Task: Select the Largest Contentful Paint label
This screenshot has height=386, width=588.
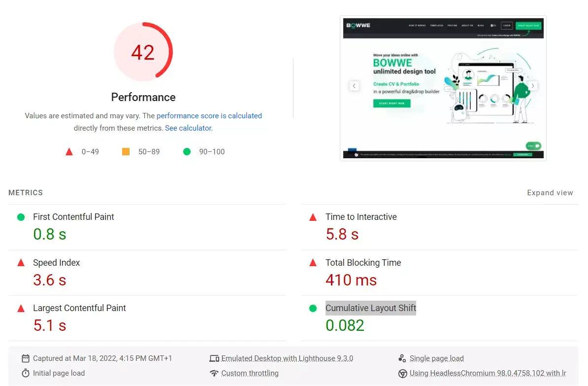Action: pyautogui.click(x=79, y=308)
